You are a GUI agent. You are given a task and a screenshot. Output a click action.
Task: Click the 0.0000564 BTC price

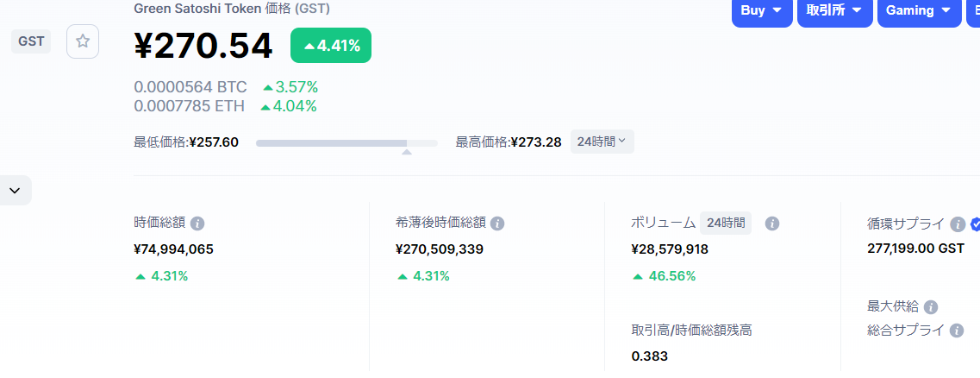[190, 87]
